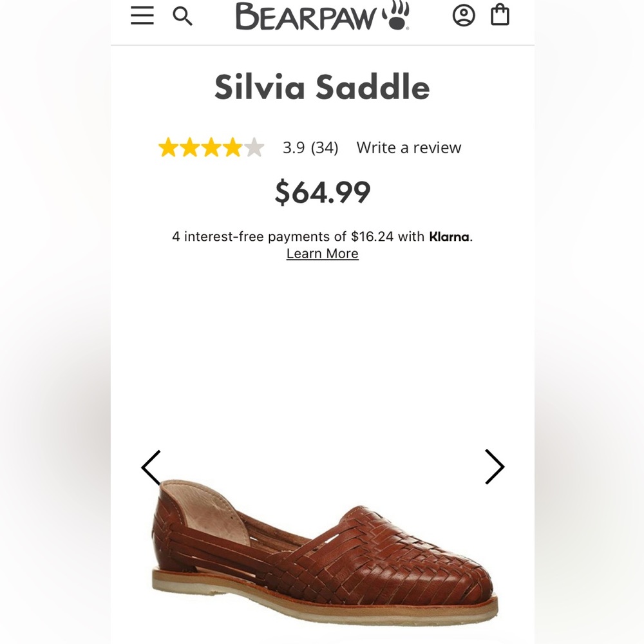This screenshot has width=644, height=644.
Task: Click the $64.99 price text
Action: coord(323,191)
